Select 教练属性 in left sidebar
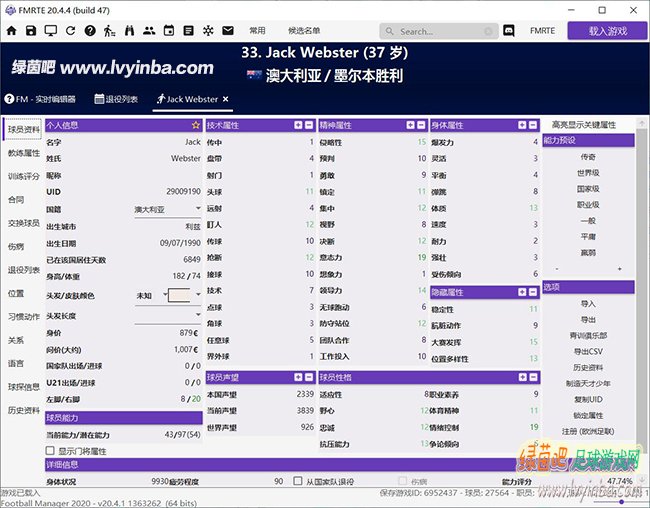This screenshot has width=650, height=508. click(24, 153)
